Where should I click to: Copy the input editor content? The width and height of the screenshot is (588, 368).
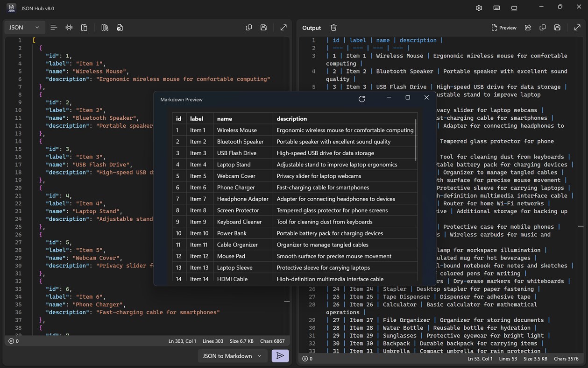coord(249,28)
